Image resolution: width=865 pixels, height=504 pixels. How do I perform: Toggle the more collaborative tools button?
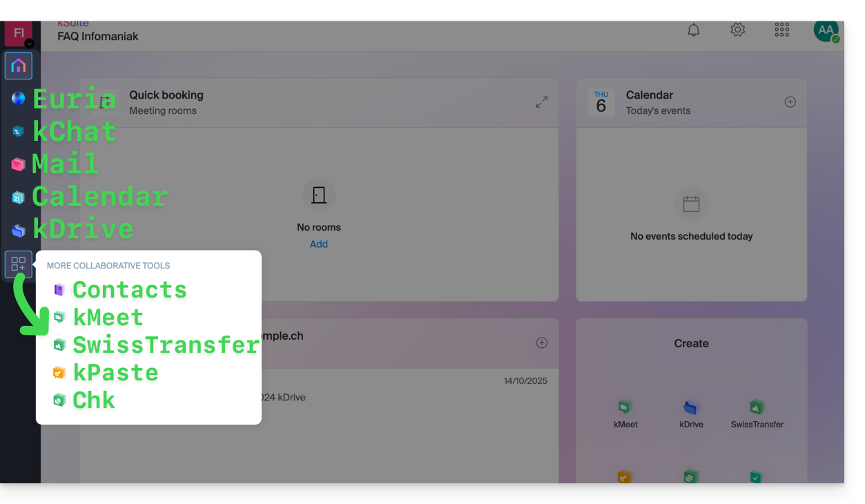tap(19, 264)
